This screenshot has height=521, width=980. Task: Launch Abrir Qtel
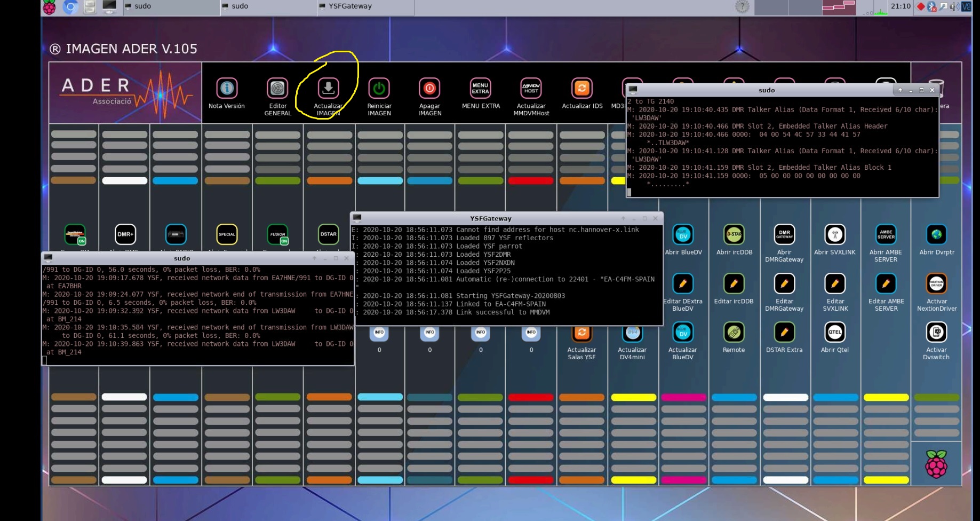pos(835,332)
